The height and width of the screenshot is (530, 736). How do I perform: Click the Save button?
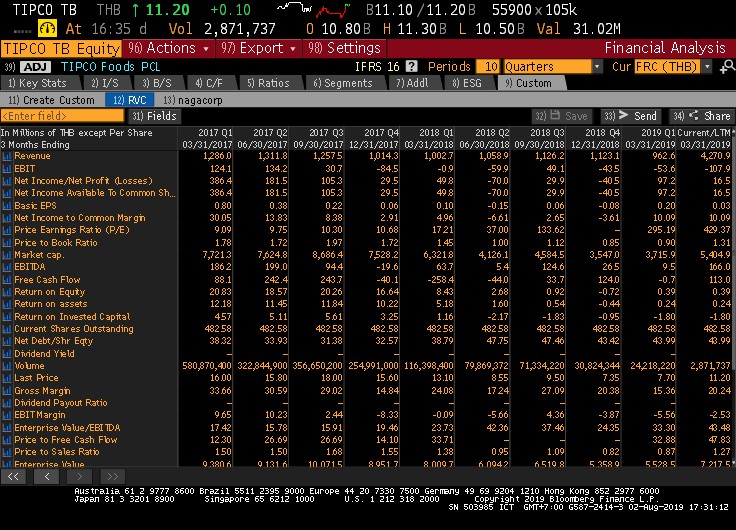point(561,116)
